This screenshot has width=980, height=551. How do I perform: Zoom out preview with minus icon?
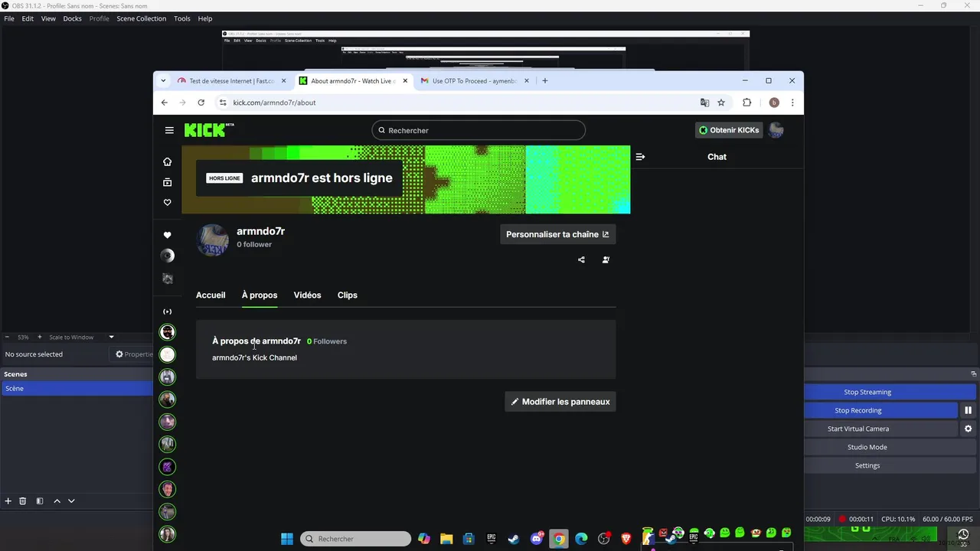pos(7,337)
